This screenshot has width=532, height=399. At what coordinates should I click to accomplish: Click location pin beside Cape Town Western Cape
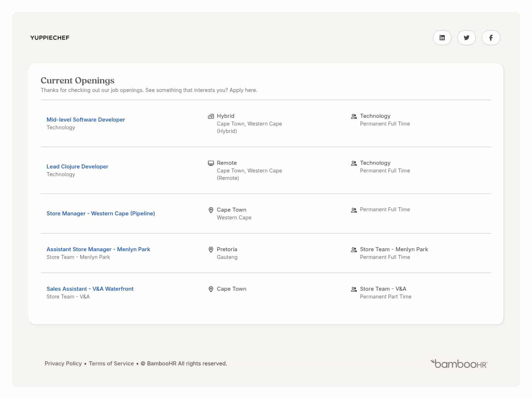[211, 210]
